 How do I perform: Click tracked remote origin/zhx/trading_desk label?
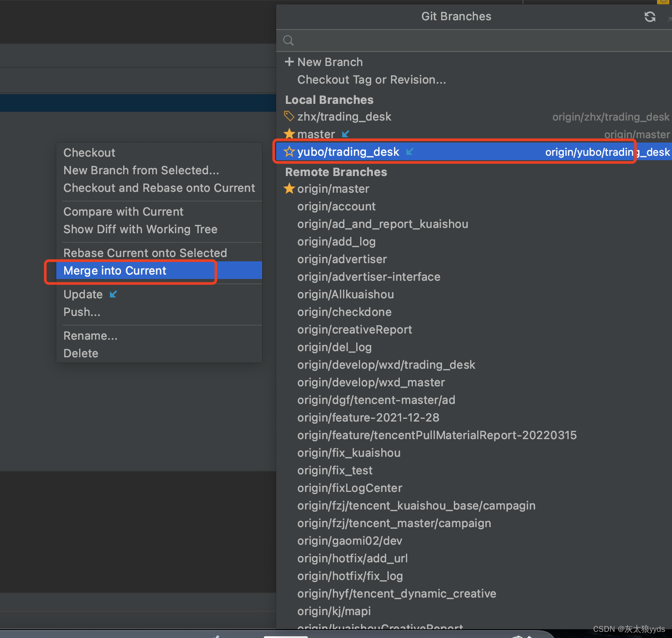[x=611, y=117]
